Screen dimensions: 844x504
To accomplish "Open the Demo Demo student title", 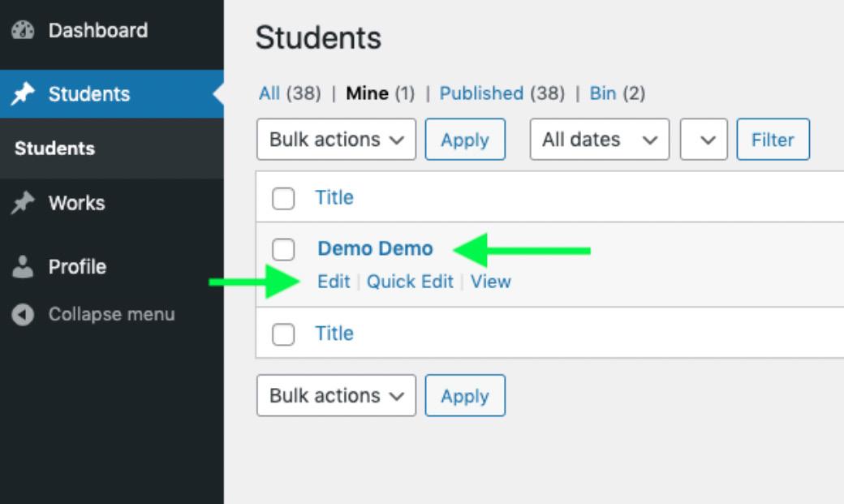I will 375,248.
